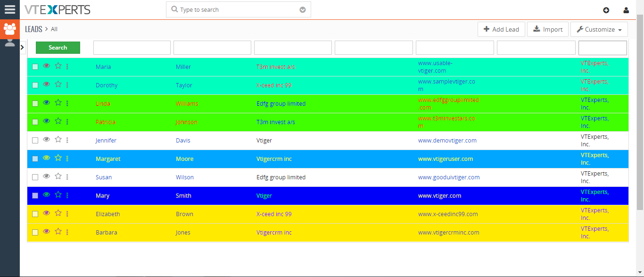The width and height of the screenshot is (644, 277).
Task: Open the www.demovtiger.com website link
Action: (x=447, y=141)
